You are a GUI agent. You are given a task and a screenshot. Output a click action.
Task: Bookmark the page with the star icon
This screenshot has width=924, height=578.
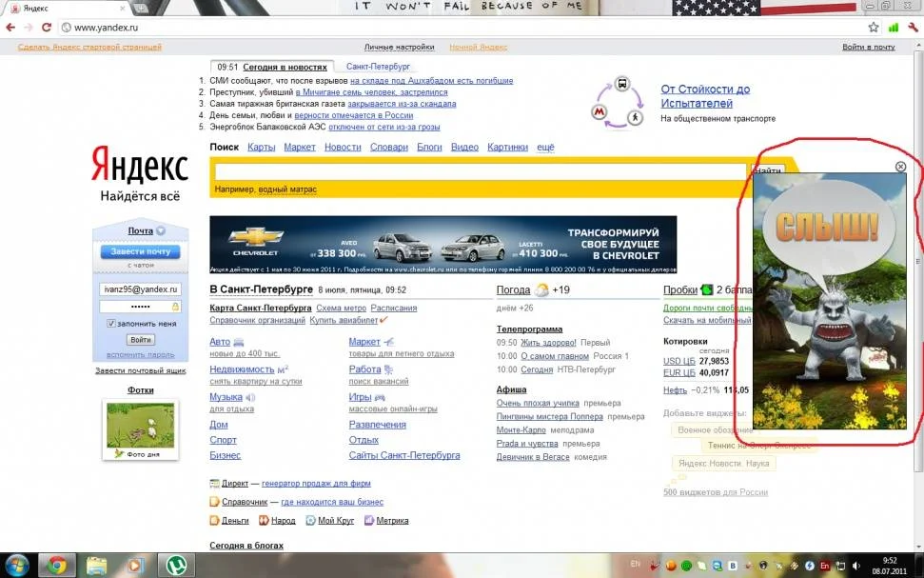click(x=874, y=27)
